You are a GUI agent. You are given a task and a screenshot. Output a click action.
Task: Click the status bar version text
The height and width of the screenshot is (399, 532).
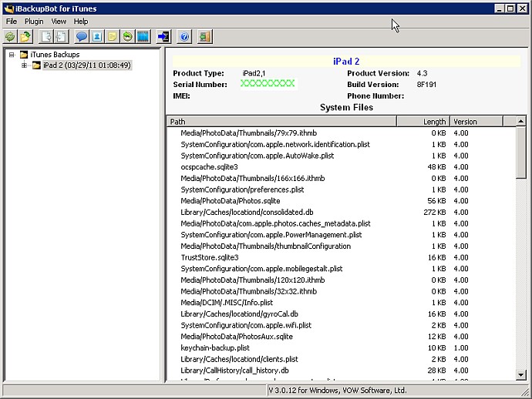[x=338, y=391]
